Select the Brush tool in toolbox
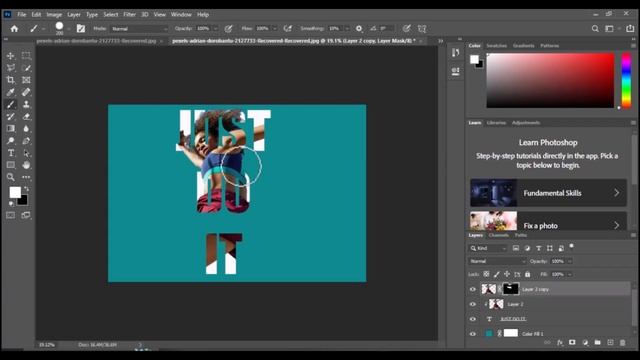 11,104
